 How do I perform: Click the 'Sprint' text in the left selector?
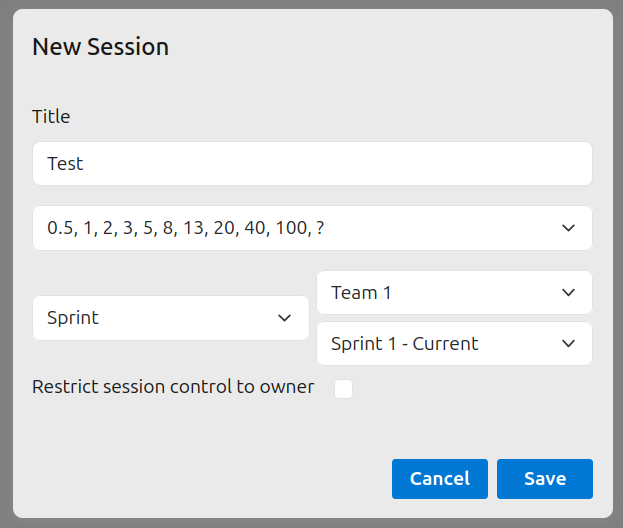point(73,318)
